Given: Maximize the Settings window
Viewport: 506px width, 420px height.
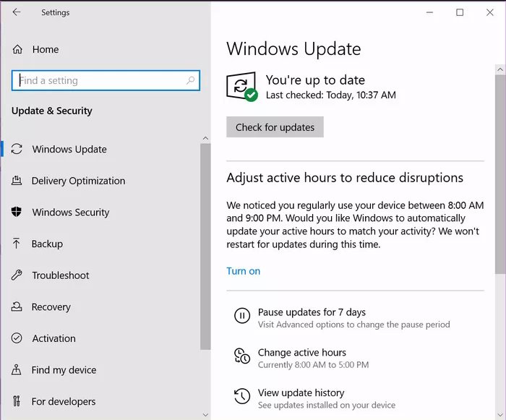Looking at the screenshot, I should (x=460, y=12).
